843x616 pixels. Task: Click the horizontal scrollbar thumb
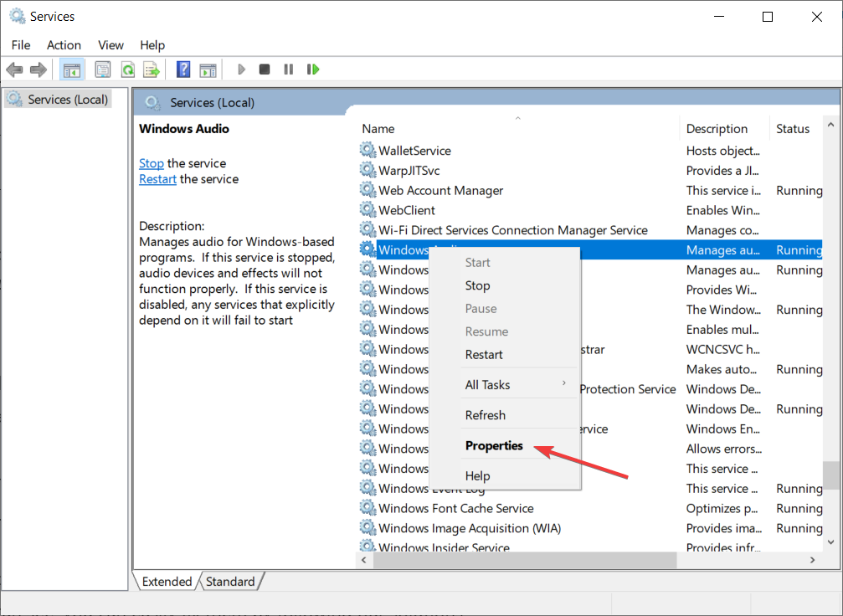coord(525,560)
